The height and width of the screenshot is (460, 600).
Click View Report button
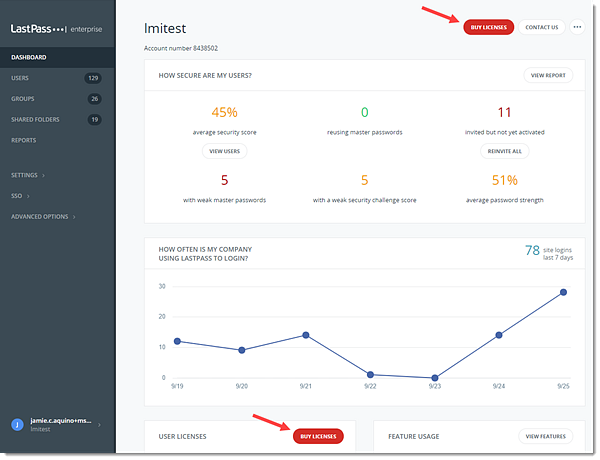tap(548, 75)
